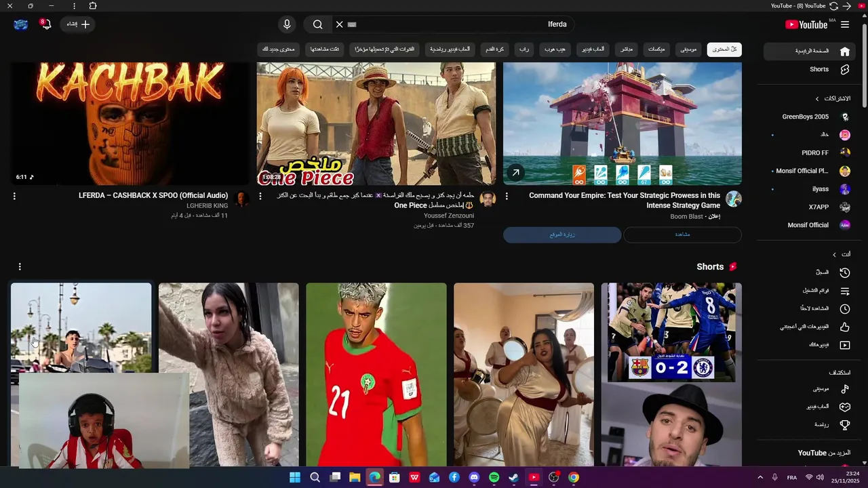This screenshot has height=488, width=868.
Task: Open the Boom Blast ad channel avatar
Action: tap(733, 199)
